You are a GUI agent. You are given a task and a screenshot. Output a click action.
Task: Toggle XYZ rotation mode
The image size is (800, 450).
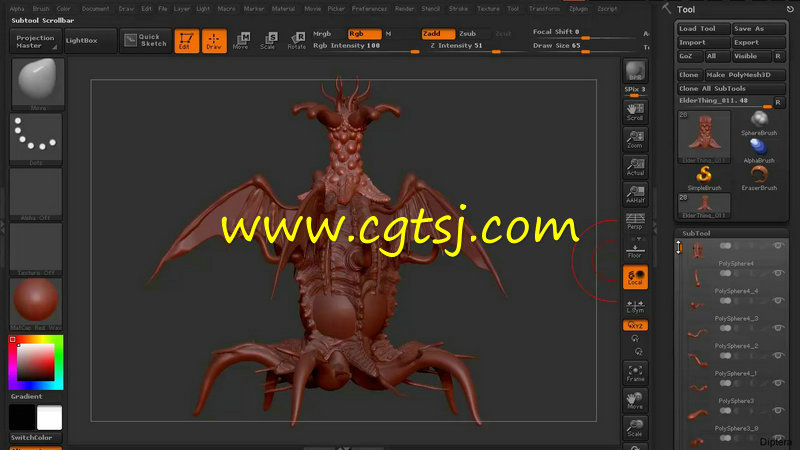click(x=635, y=326)
